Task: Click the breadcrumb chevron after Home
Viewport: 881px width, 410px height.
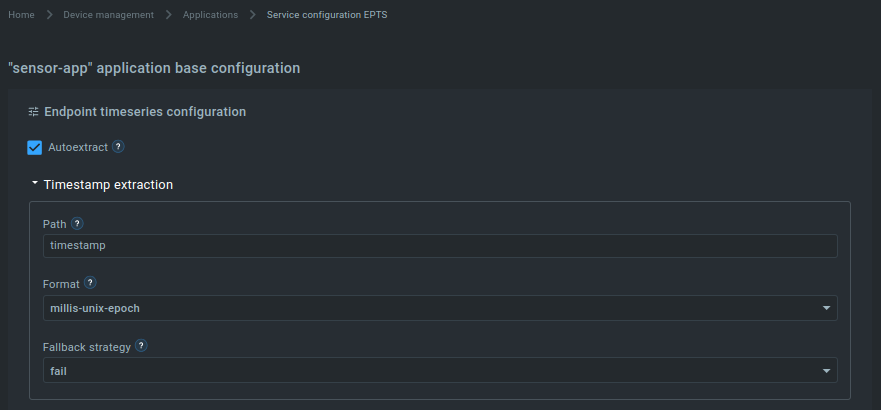Action: click(x=49, y=15)
